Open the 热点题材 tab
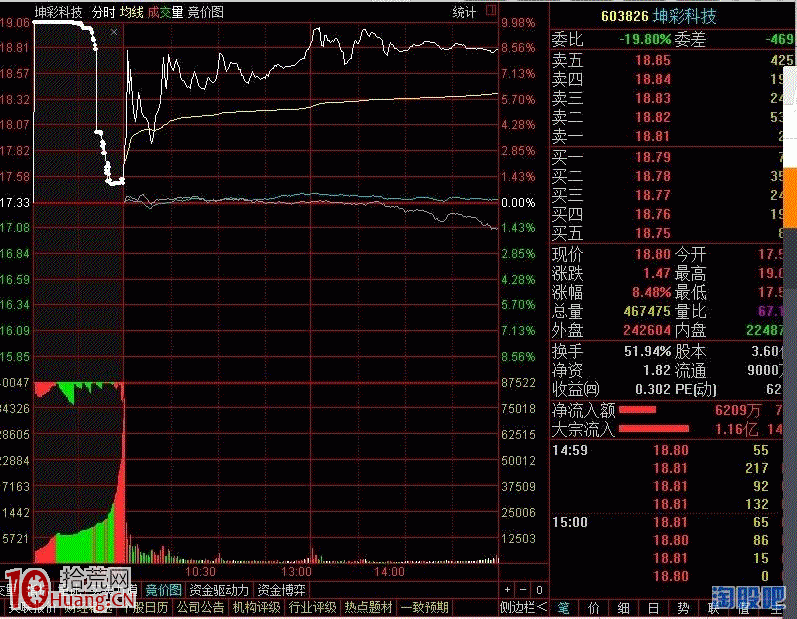This screenshot has width=797, height=619. click(368, 607)
